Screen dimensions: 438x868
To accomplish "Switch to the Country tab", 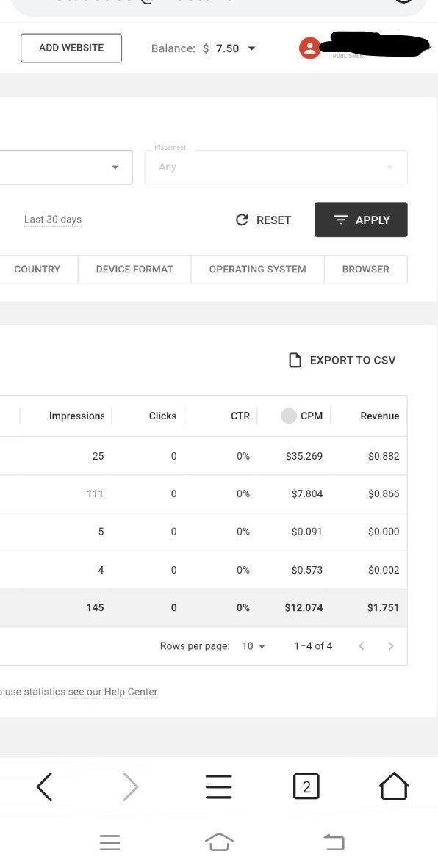I will pos(37,269).
